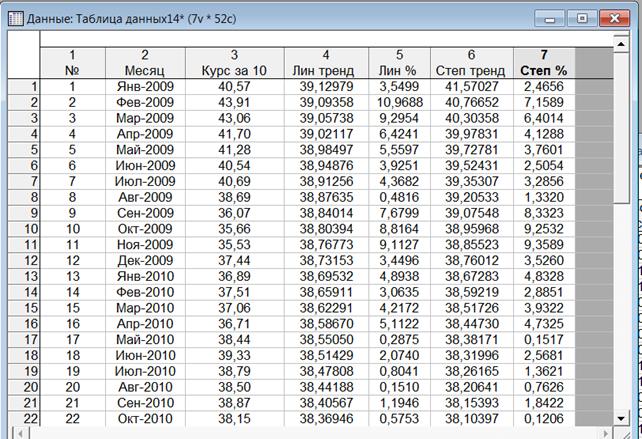Click the Степ % value 2,4656
Image resolution: width=642 pixels, height=439 pixels.
pos(544,86)
